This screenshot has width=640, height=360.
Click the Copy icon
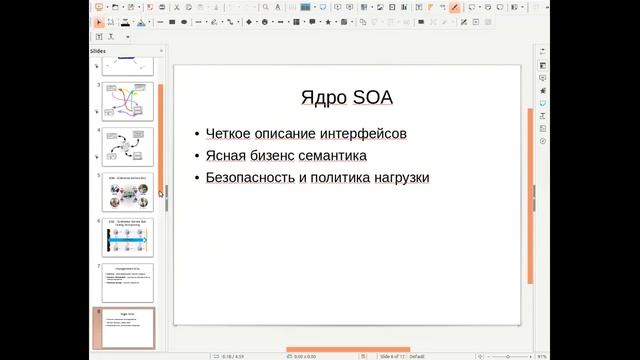[189, 7]
